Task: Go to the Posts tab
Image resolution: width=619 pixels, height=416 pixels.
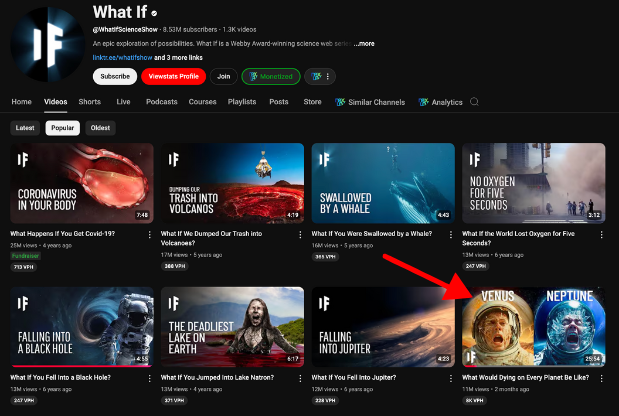Action: pyautogui.click(x=279, y=102)
